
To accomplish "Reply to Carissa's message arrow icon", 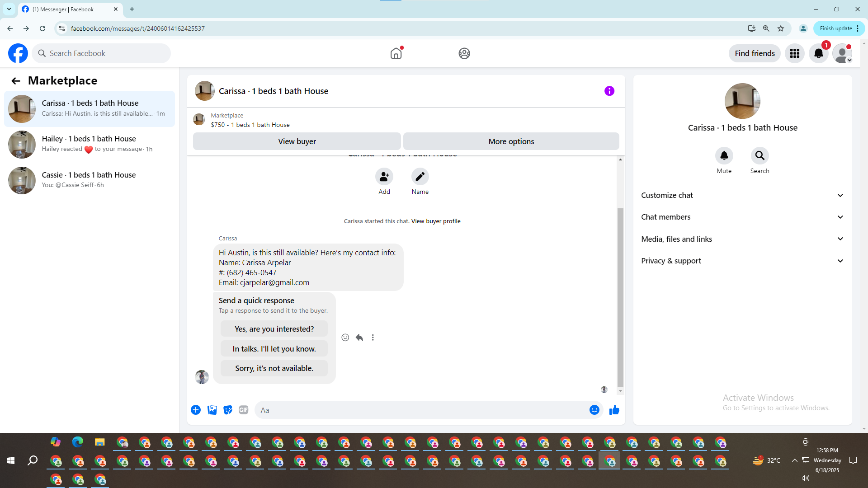I will pos(359,338).
